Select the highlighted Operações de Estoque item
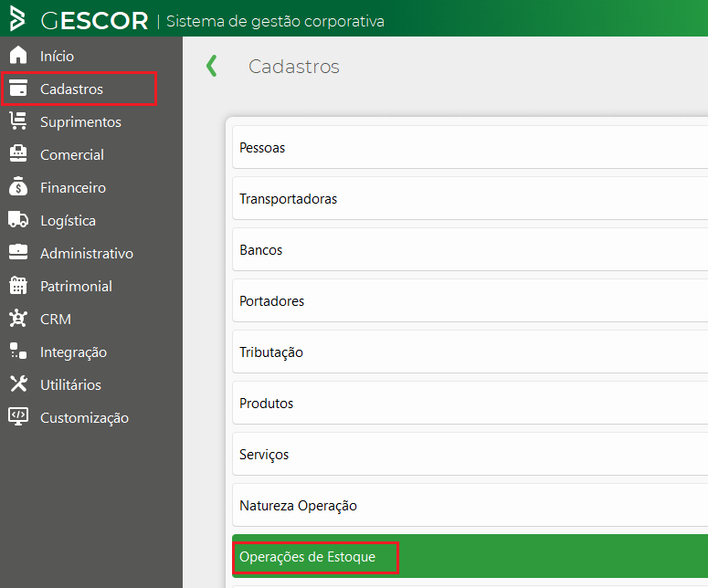 470,556
